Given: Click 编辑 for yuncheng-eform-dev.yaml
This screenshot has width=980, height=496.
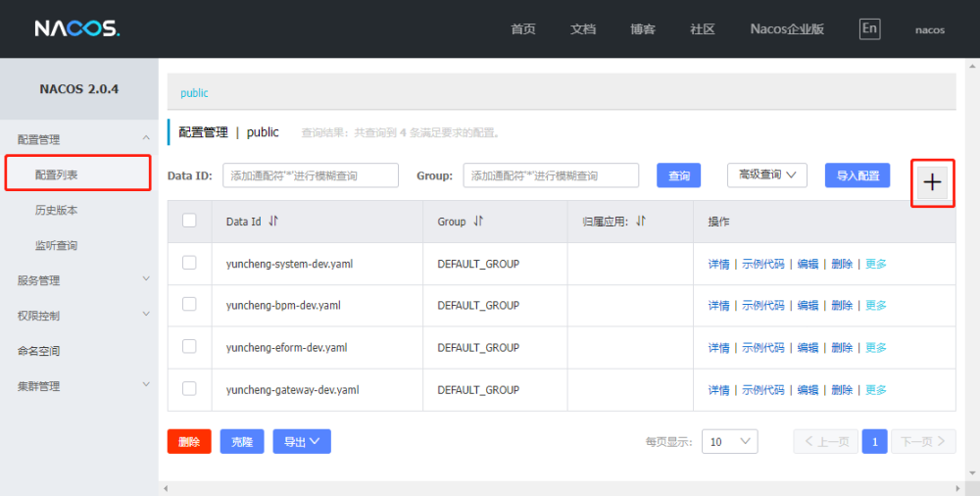Looking at the screenshot, I should [x=808, y=348].
